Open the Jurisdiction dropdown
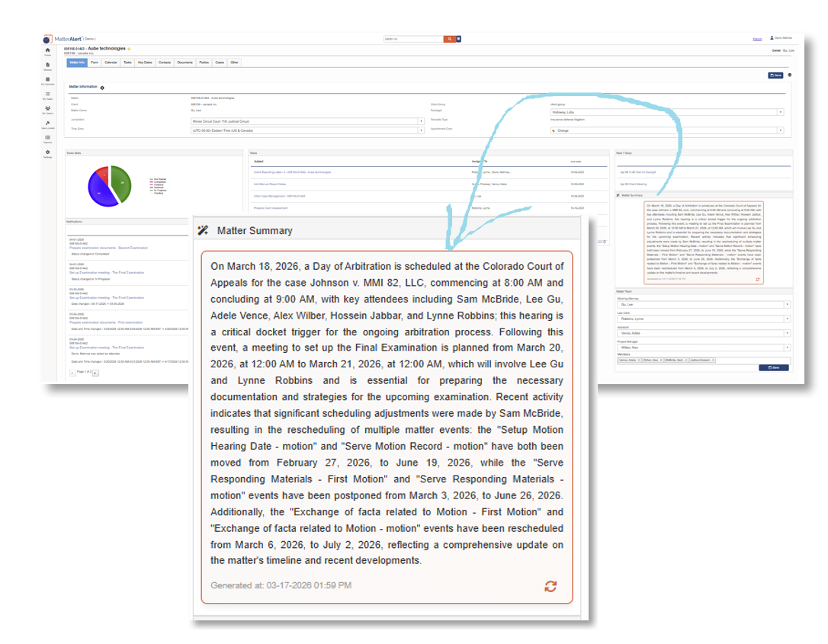828x644 pixels. (x=307, y=121)
